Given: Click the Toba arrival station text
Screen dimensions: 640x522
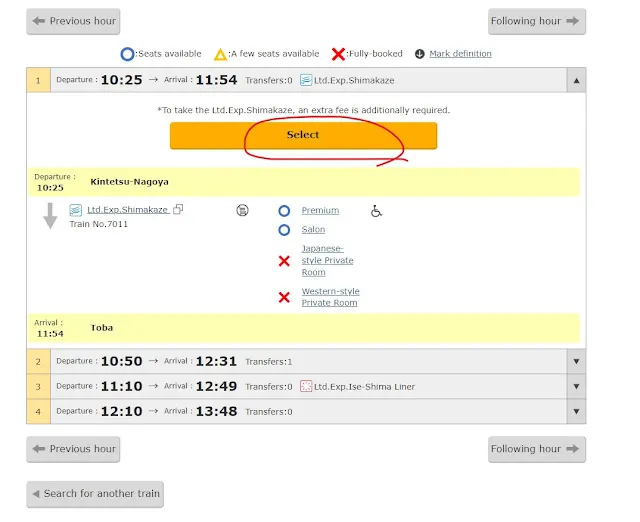Looking at the screenshot, I should 102,328.
